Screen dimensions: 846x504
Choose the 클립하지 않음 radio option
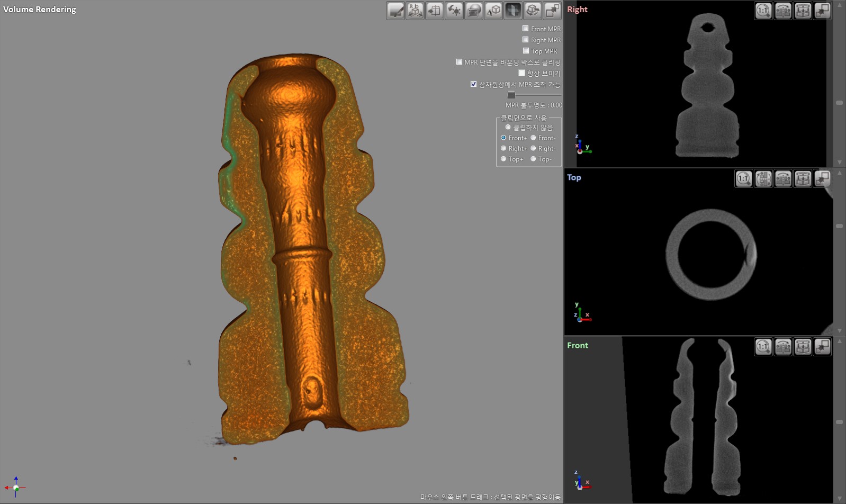coord(508,128)
